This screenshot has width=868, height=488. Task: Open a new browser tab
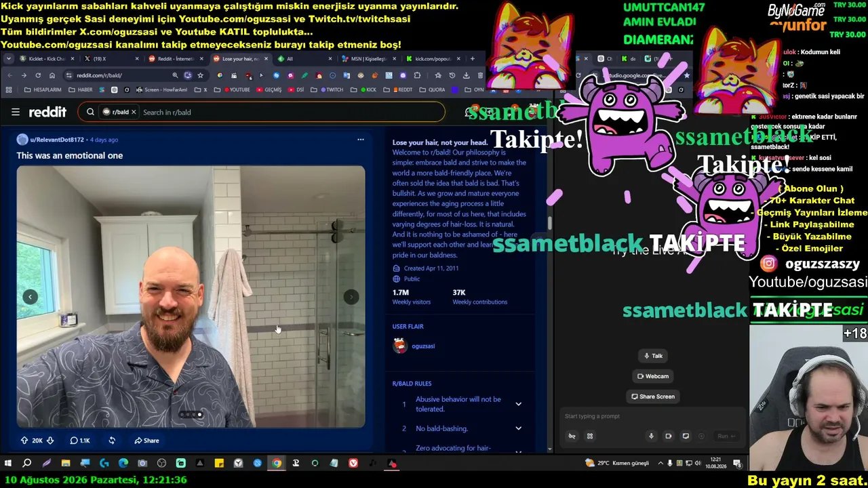coord(473,59)
